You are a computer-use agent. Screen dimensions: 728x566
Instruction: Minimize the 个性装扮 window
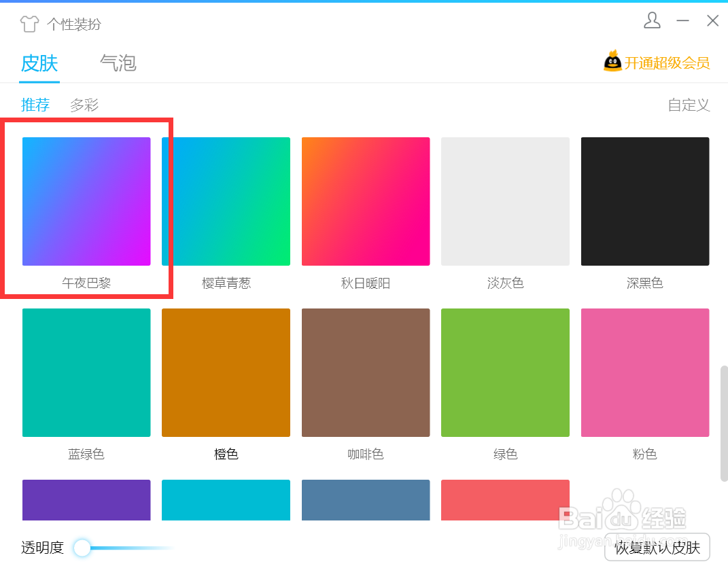[x=682, y=20]
